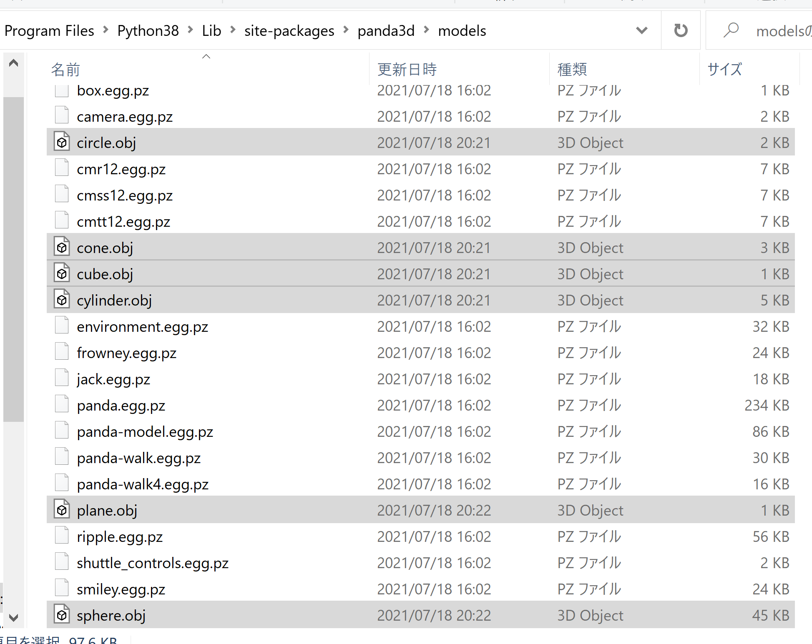Click the navigation pane scrollbar thumb

coord(13,259)
